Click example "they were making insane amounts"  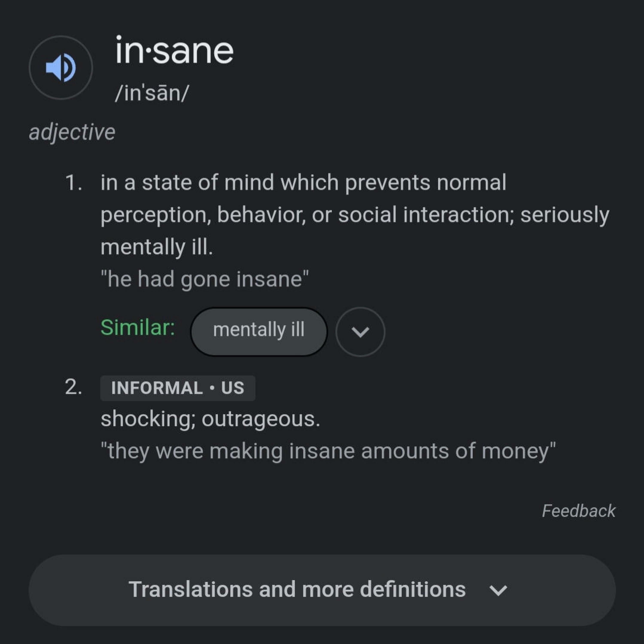(x=328, y=451)
